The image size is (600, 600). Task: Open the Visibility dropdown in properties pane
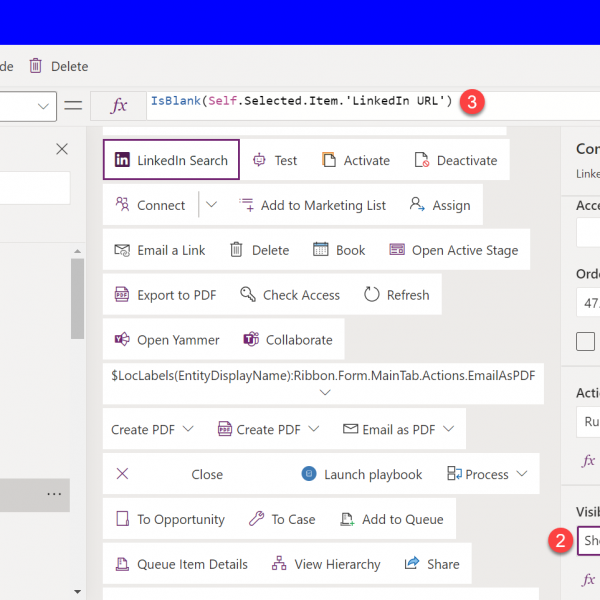coord(589,540)
